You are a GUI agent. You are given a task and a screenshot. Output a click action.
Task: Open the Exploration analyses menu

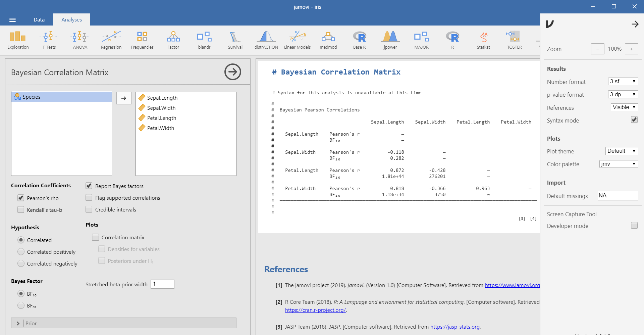[x=18, y=40]
